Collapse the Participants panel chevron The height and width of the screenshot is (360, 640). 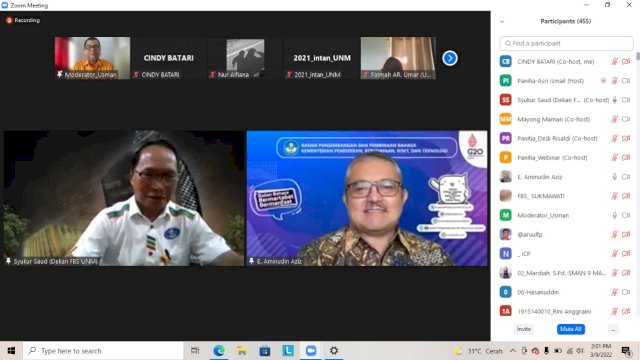[502, 22]
